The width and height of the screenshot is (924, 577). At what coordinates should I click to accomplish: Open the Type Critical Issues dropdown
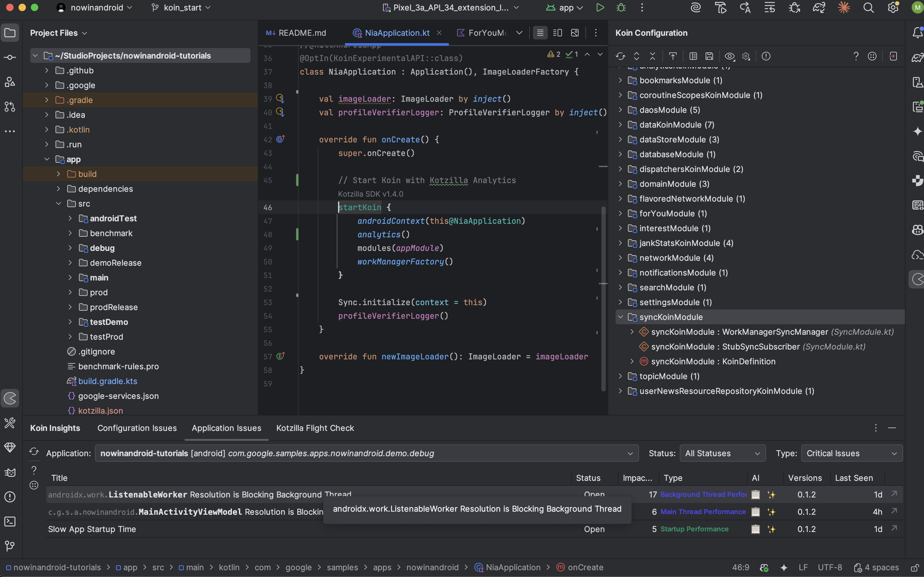click(852, 453)
